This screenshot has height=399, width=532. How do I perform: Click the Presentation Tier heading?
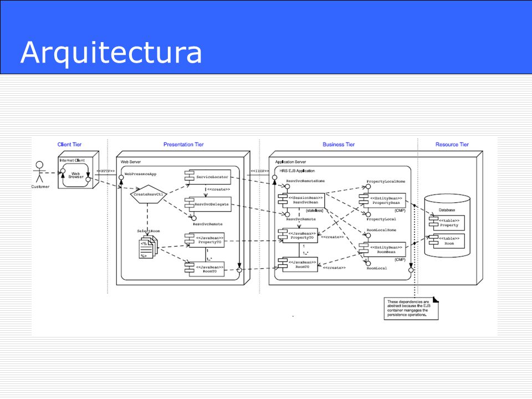[183, 144]
